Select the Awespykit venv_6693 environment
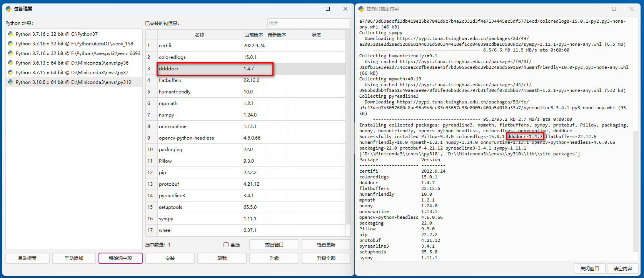The image size is (644, 278). 74,53
